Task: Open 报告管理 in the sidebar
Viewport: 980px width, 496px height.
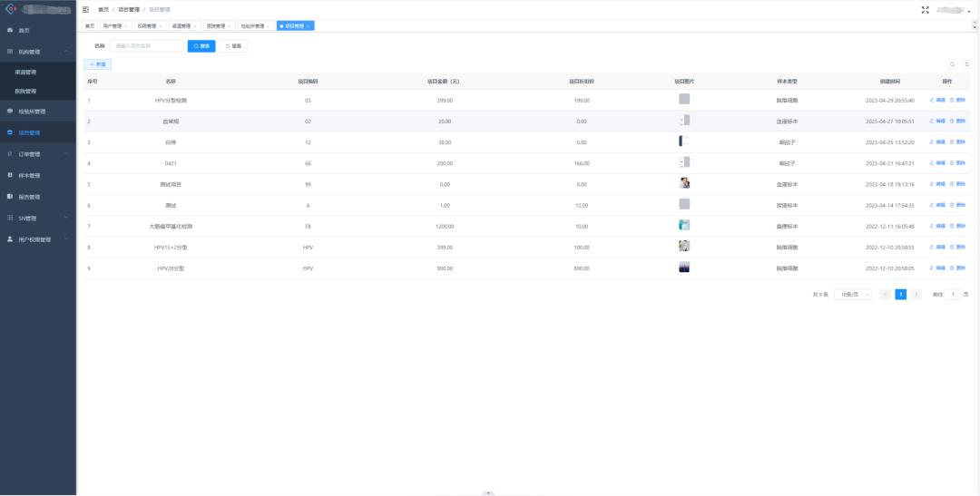Action: coord(37,197)
